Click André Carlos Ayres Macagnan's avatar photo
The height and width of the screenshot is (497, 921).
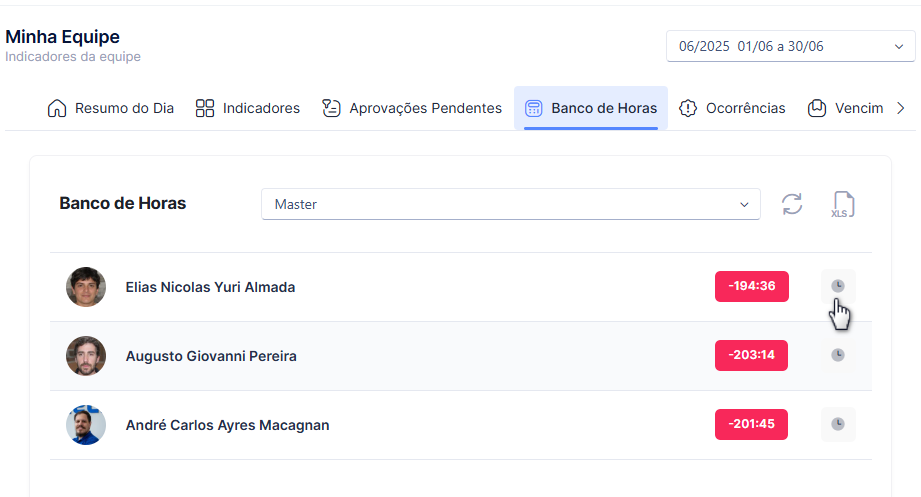point(86,425)
